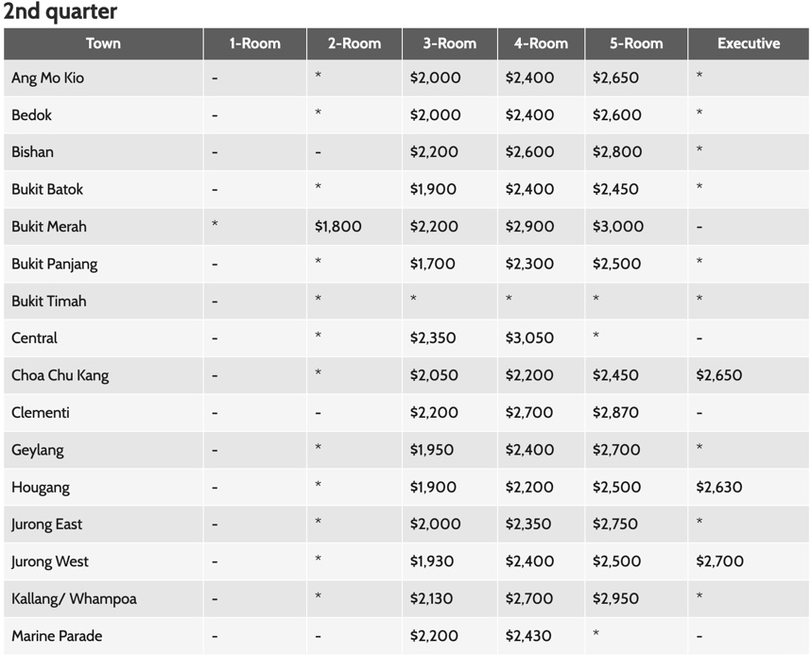Click the 2-Room column header
This screenshot has height=655, width=812.
pyautogui.click(x=354, y=43)
